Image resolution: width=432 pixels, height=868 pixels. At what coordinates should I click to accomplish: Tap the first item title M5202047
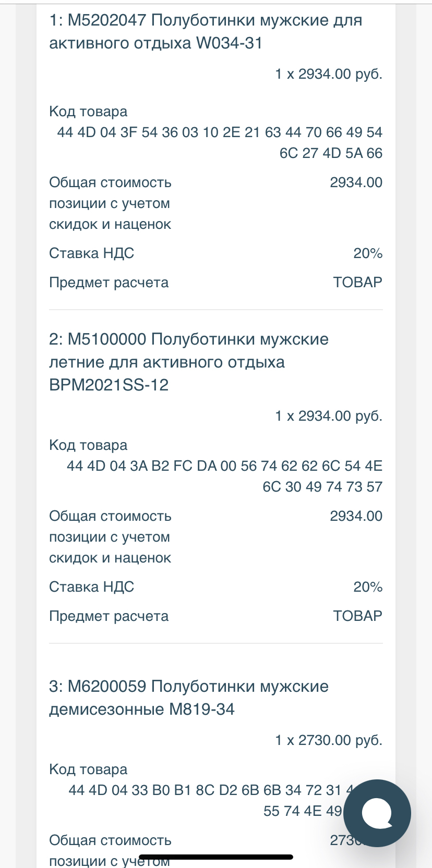[206, 31]
